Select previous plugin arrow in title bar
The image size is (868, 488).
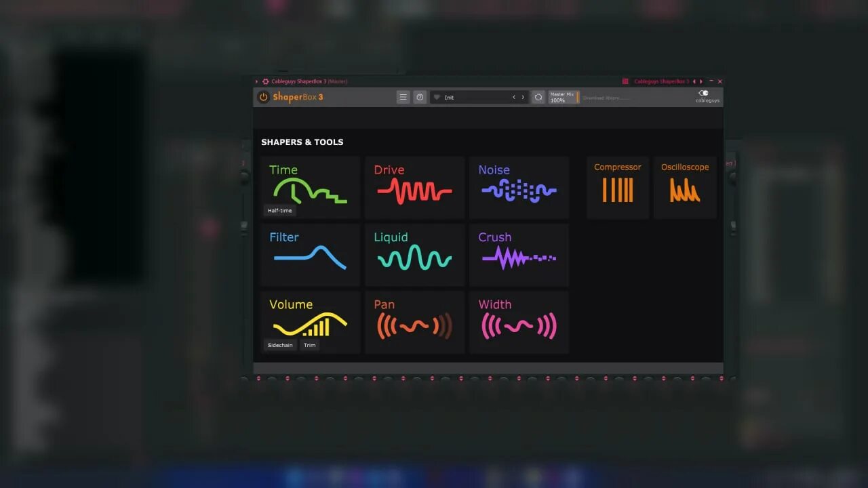(694, 81)
